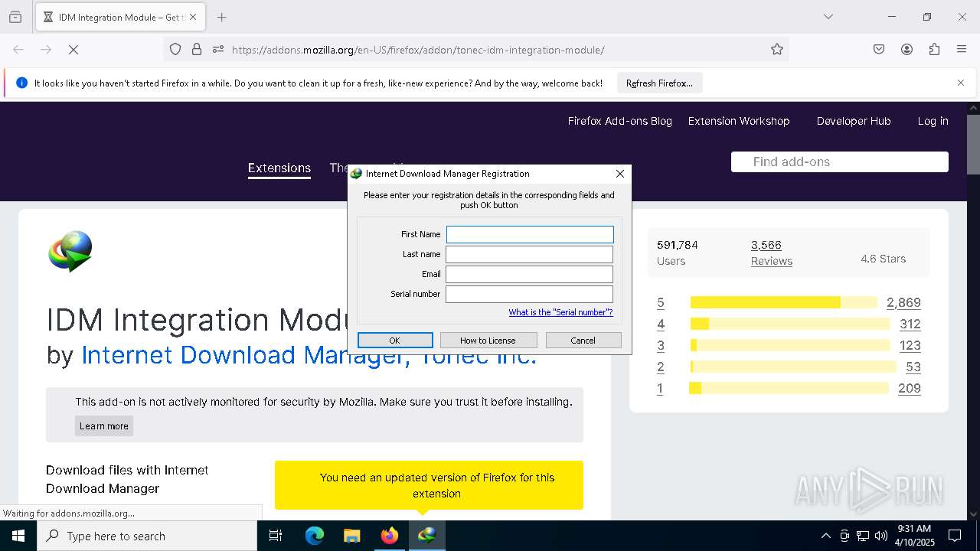Bookmark this page with star icon
The image size is (980, 551).
point(777,50)
